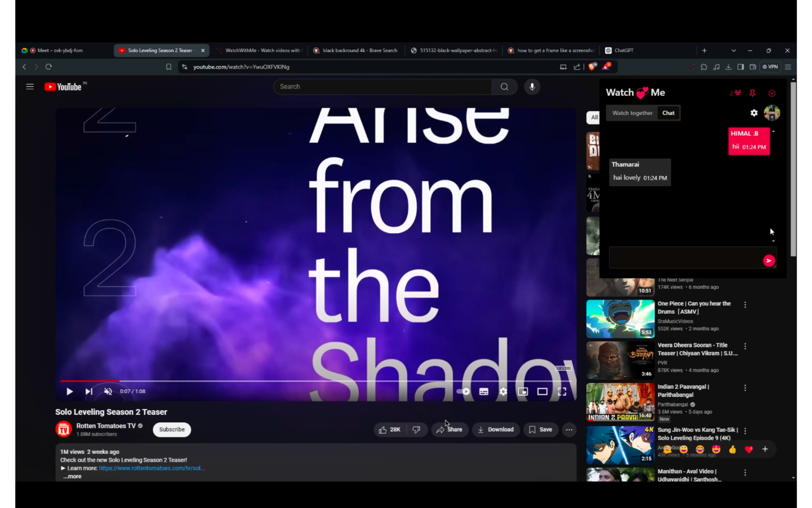Download the video
This screenshot has width=812, height=508.
click(495, 430)
